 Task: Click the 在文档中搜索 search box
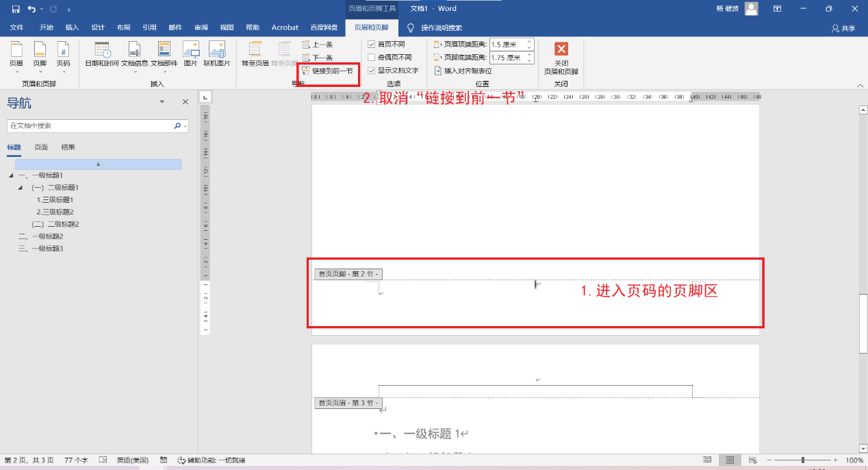pos(89,126)
